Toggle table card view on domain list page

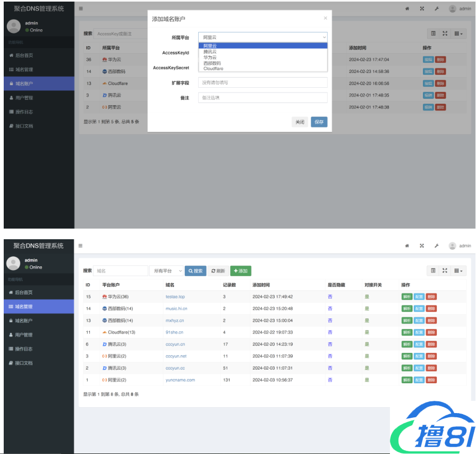tap(433, 271)
